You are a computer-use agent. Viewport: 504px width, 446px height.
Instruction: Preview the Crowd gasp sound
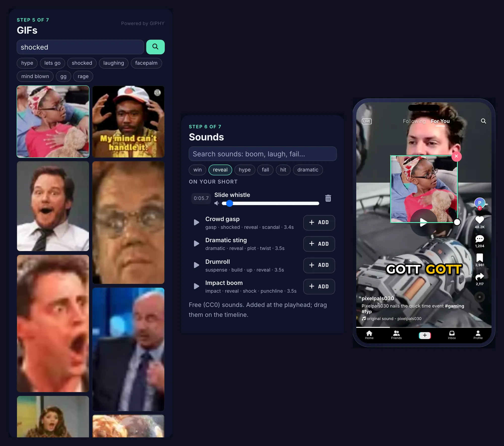[196, 222]
